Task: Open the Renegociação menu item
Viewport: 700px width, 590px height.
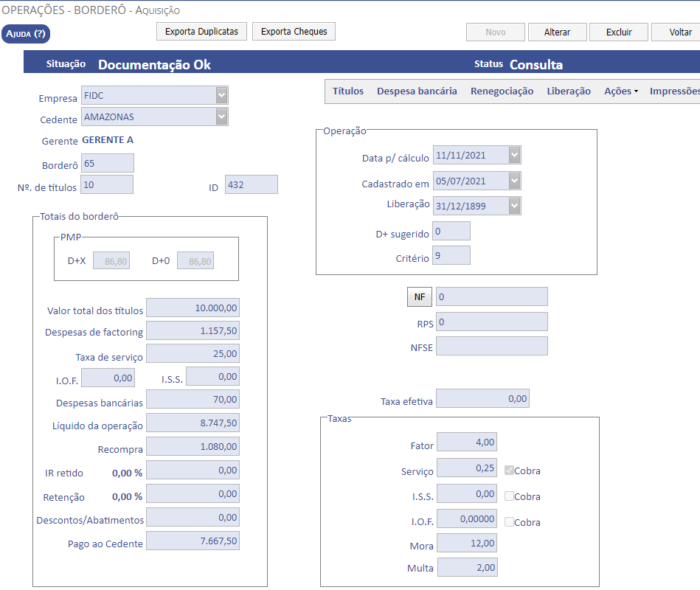Action: pos(502,91)
